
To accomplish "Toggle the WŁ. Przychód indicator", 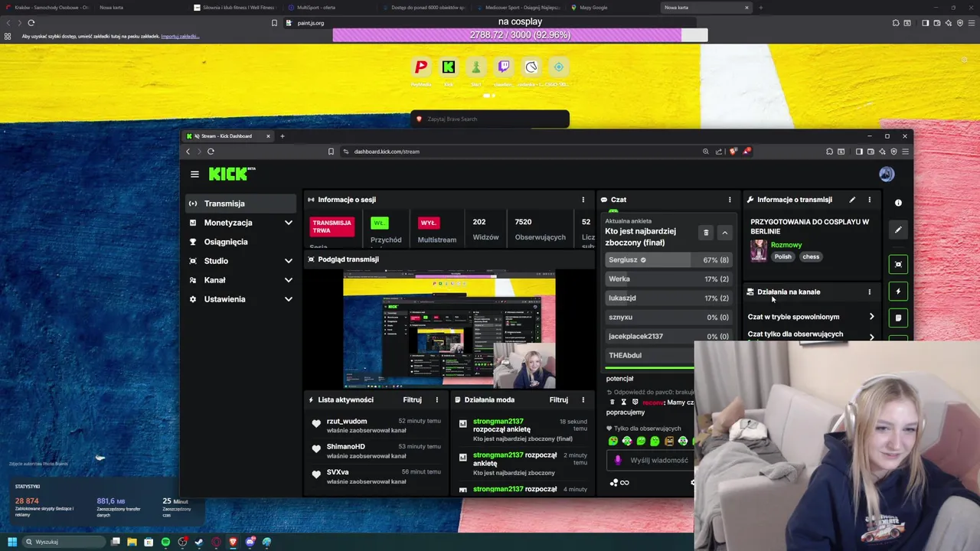I will point(380,223).
